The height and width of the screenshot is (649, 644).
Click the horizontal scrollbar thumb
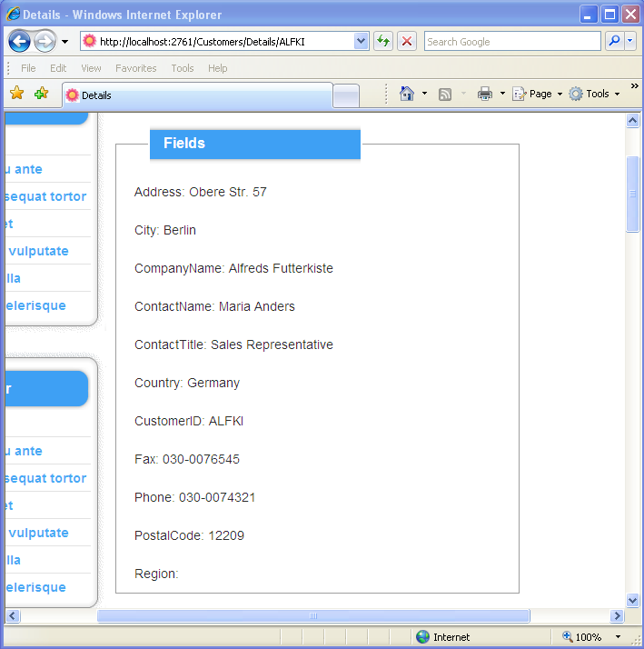[313, 616]
